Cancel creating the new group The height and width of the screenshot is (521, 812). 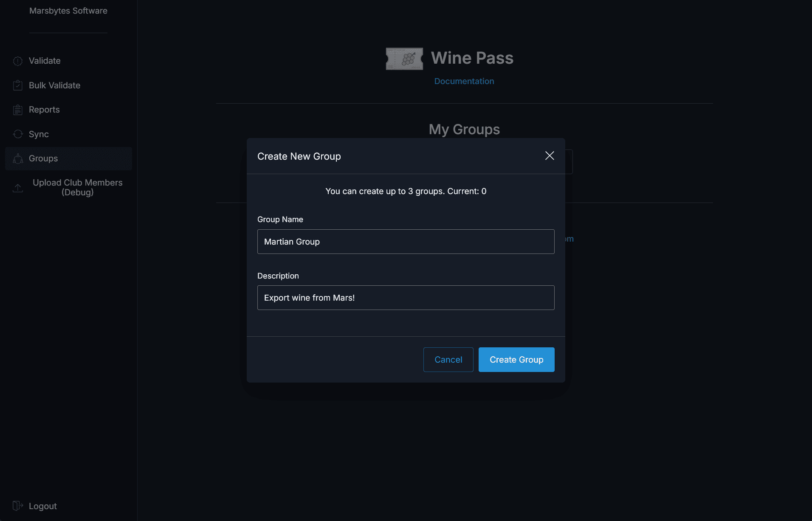pyautogui.click(x=448, y=359)
